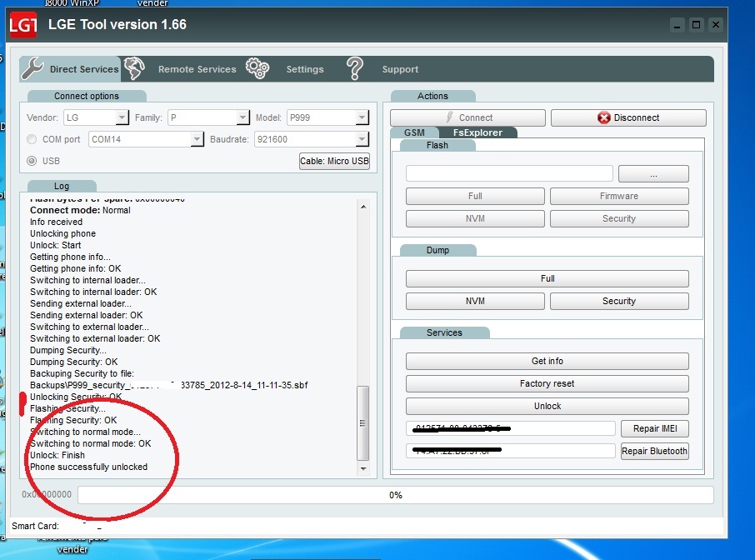
Task: Expand the Vendor dropdown
Action: (x=122, y=117)
